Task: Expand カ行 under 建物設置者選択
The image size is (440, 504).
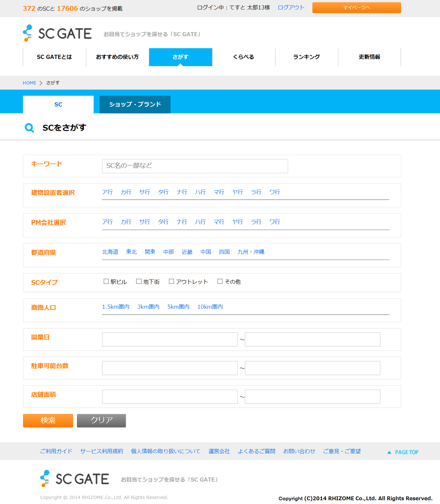Action: 126,192
